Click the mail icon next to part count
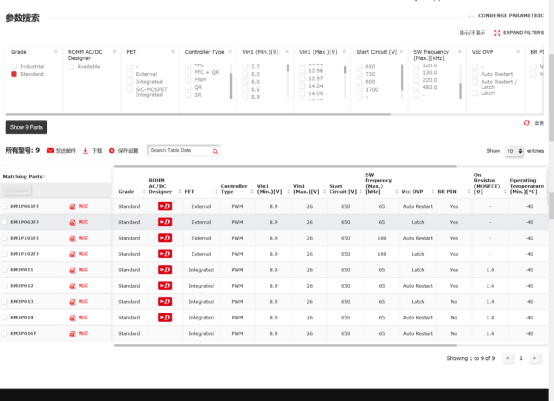The height and width of the screenshot is (401, 554). (51, 151)
